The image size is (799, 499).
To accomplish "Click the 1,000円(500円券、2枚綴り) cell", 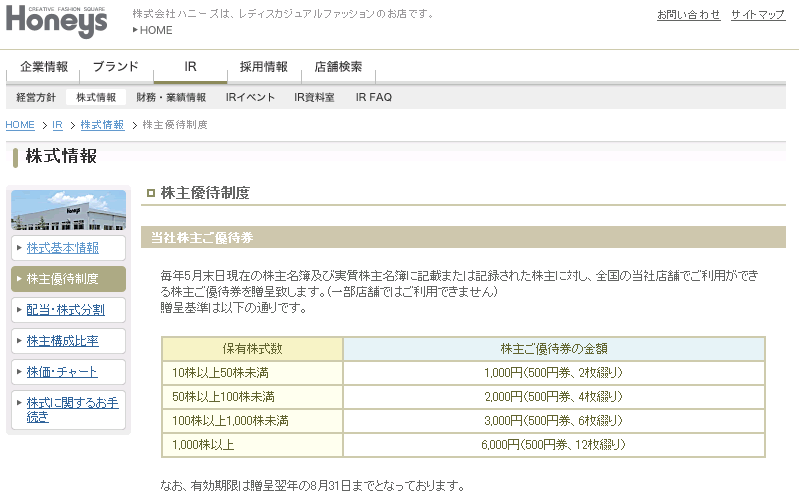I will [554, 373].
